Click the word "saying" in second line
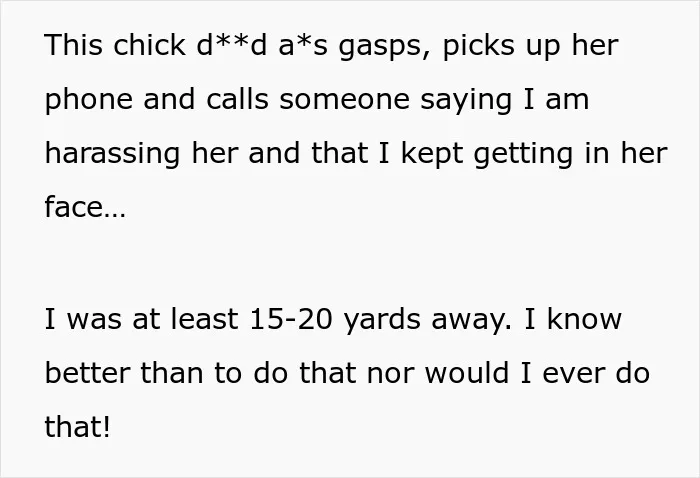This screenshot has height=478, width=700. coord(466,101)
